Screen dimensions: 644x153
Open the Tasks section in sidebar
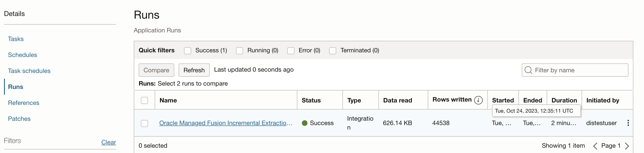coord(16,39)
